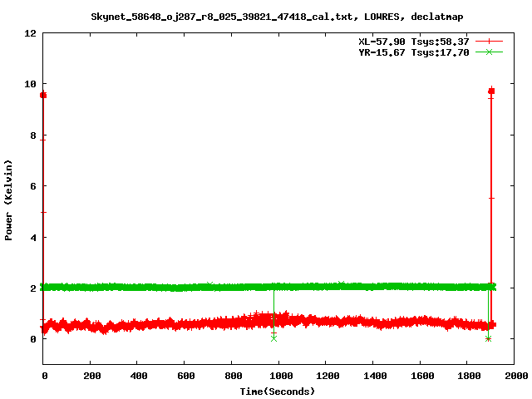The image size is (532, 399).
Task: Click the y-axis tick label 12
Action: (30, 33)
